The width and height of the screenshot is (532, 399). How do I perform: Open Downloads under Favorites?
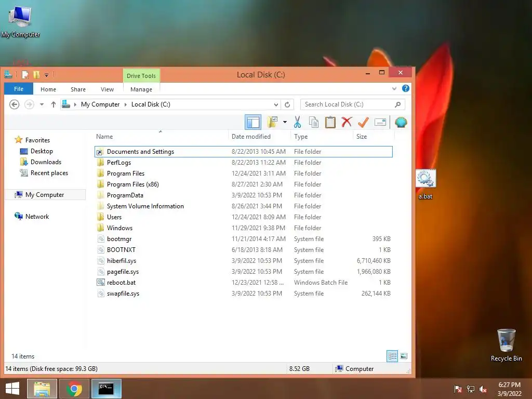coord(46,162)
